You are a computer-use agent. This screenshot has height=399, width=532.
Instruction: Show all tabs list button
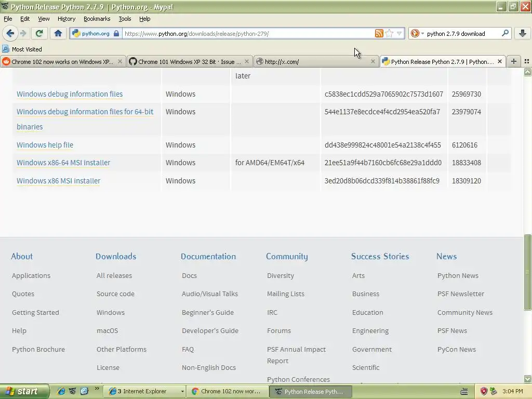tap(527, 61)
